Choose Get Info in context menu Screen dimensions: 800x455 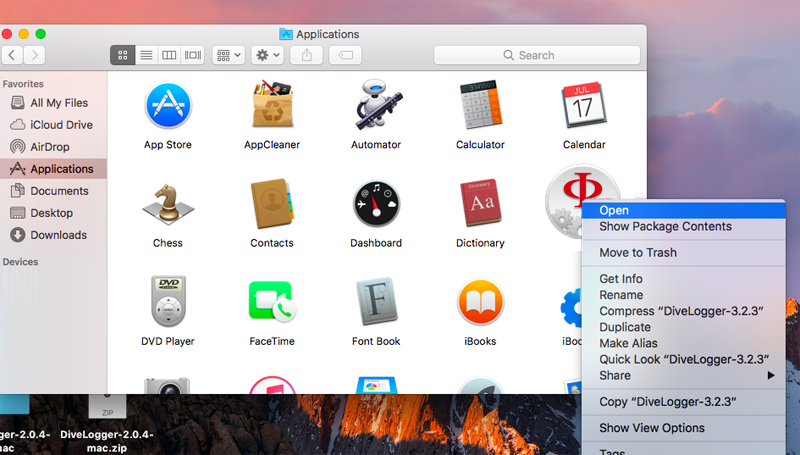(x=683, y=279)
